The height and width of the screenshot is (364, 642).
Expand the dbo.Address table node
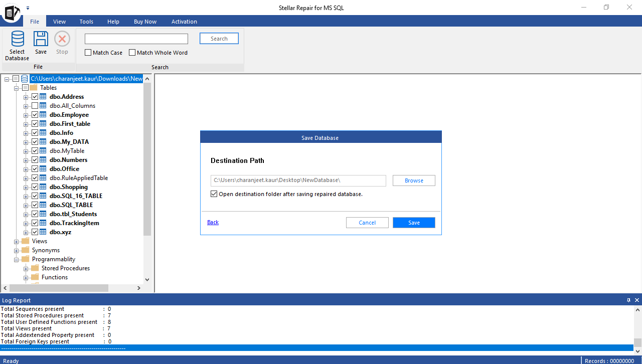click(26, 97)
